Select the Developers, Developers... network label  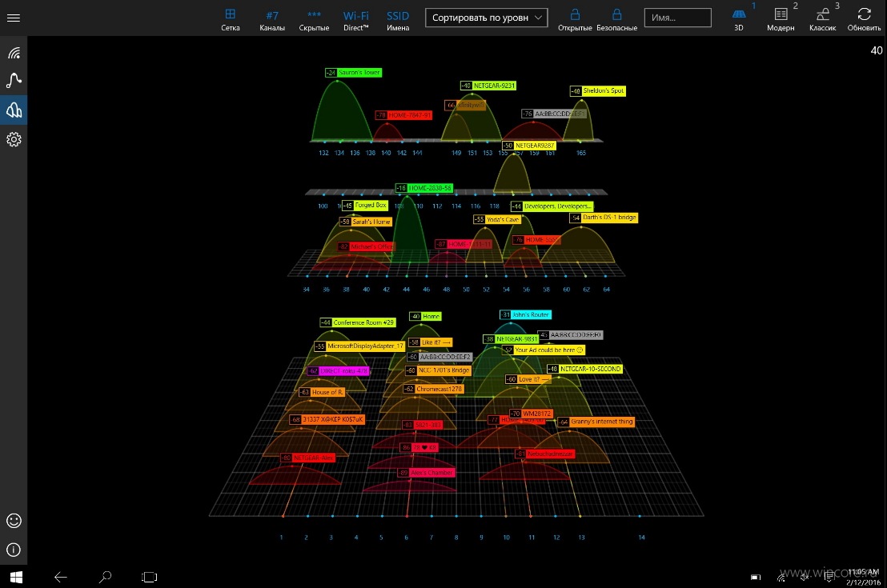coord(552,206)
